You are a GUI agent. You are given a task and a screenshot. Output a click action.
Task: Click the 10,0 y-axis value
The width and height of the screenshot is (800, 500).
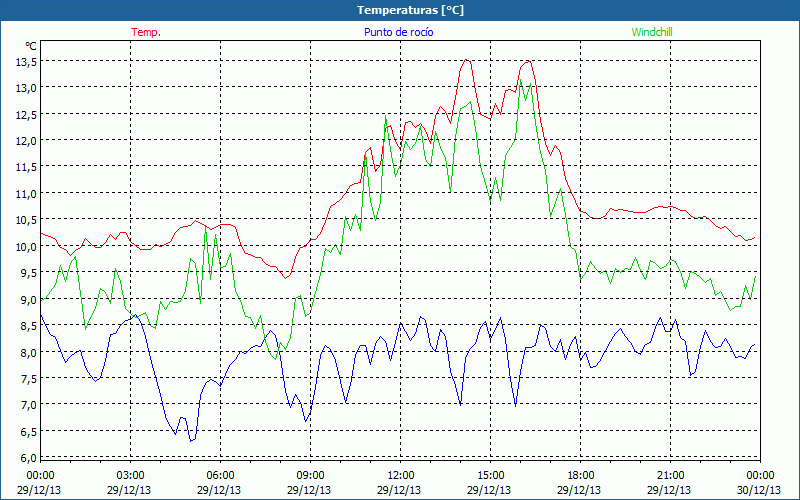point(28,246)
